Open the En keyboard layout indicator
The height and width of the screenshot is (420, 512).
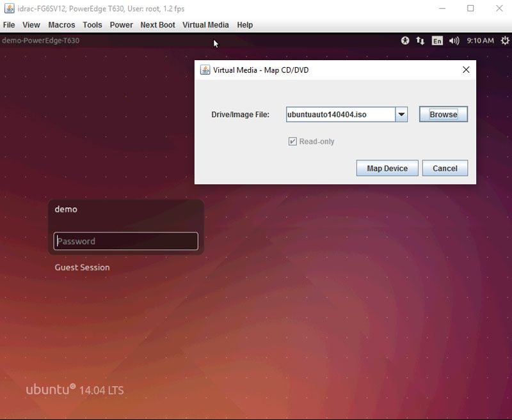click(437, 41)
